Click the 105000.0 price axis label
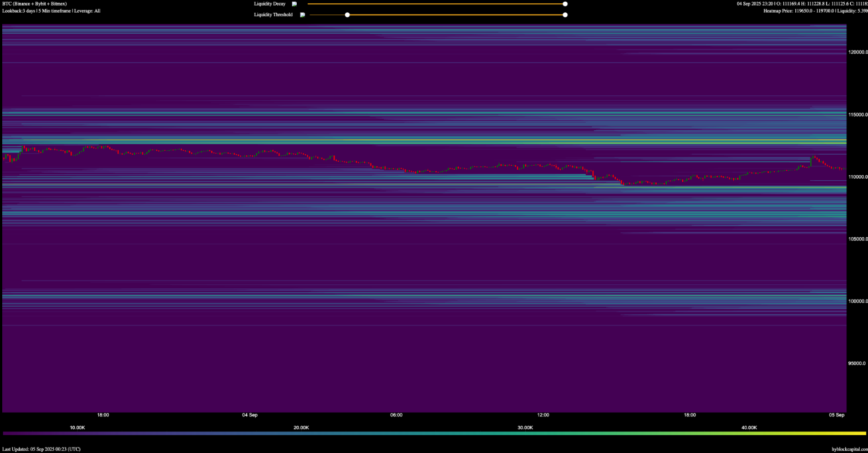This screenshot has width=868, height=453. (x=857, y=239)
